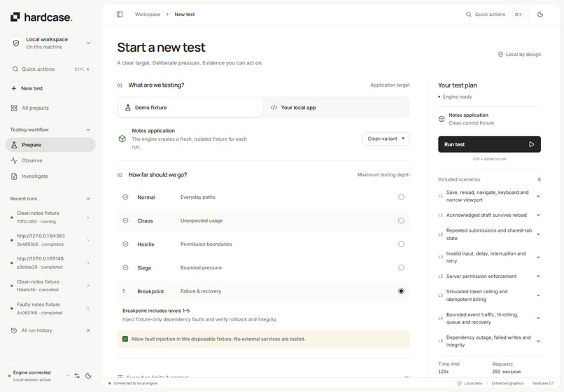The height and width of the screenshot is (392, 564).
Task: Click the Notes application cube icon
Action: (122, 139)
